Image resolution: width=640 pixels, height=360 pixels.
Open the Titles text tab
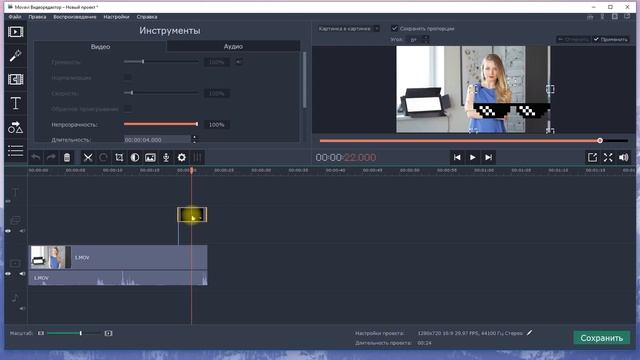click(16, 104)
